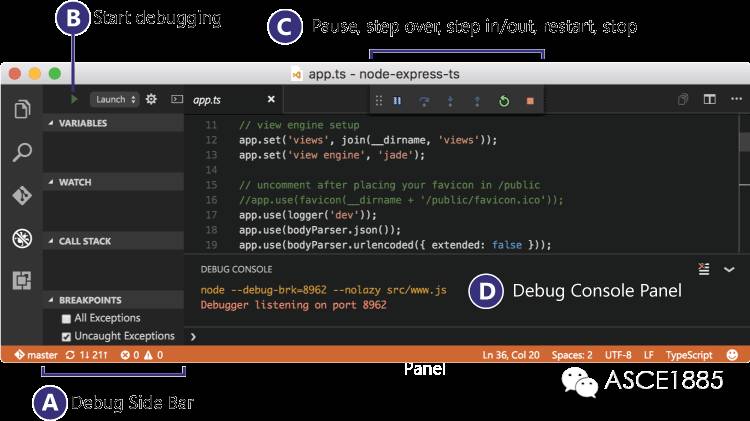Viewport: 750px width, 421px height.
Task: Disable Uncaught Exceptions breakpoint
Action: (66, 337)
